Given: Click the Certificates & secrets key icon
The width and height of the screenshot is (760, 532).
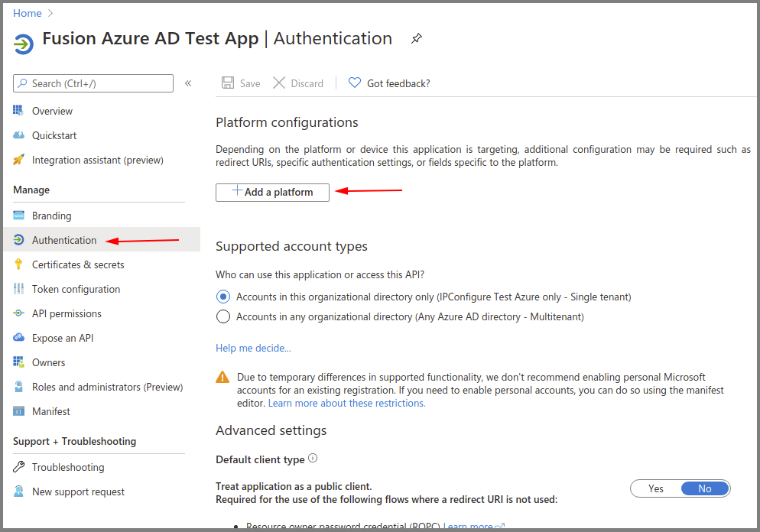Looking at the screenshot, I should pyautogui.click(x=18, y=264).
